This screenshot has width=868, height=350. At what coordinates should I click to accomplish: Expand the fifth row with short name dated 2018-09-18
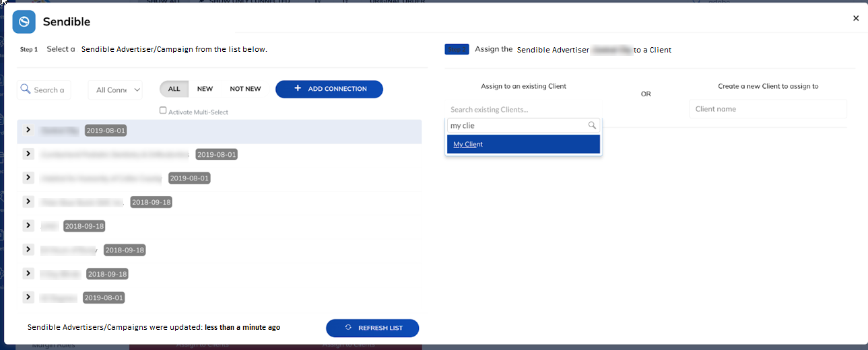[28, 225]
